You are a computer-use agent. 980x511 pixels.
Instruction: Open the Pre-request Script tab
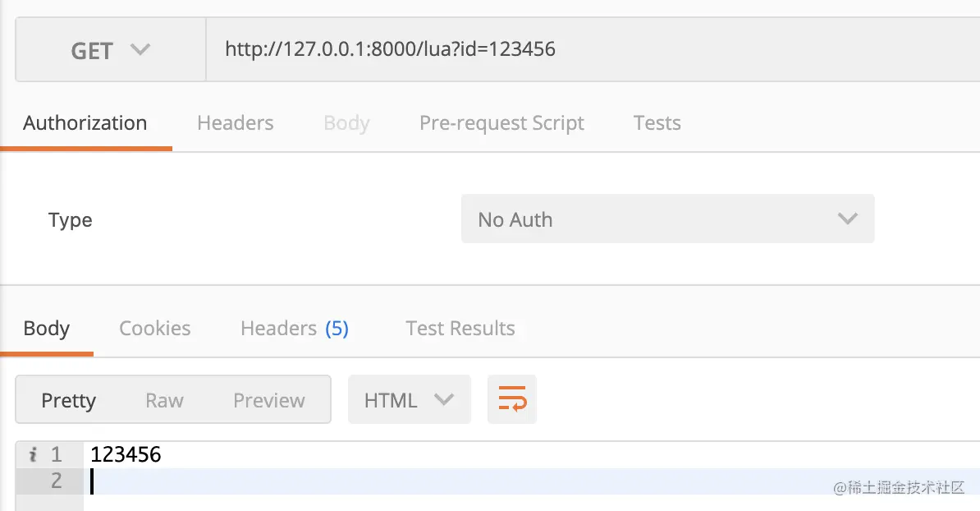tap(501, 123)
